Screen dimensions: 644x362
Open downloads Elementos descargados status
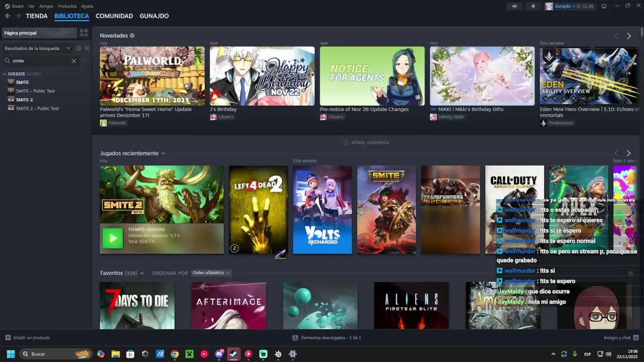point(327,337)
